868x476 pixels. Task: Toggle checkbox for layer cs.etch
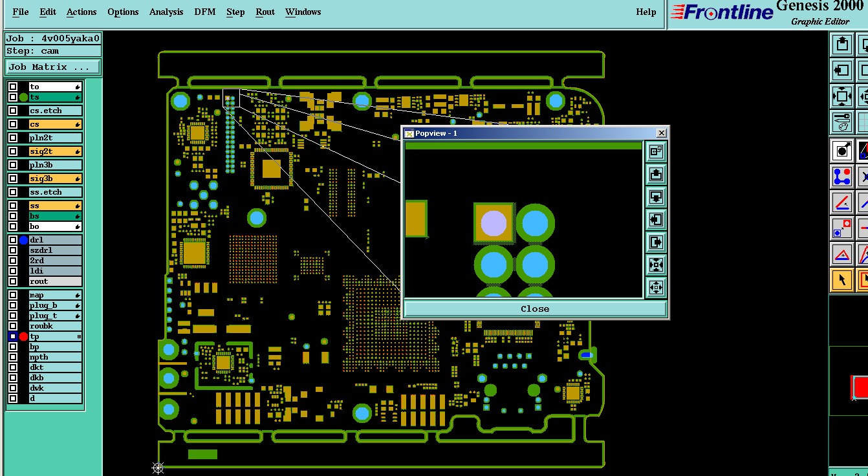pyautogui.click(x=13, y=111)
